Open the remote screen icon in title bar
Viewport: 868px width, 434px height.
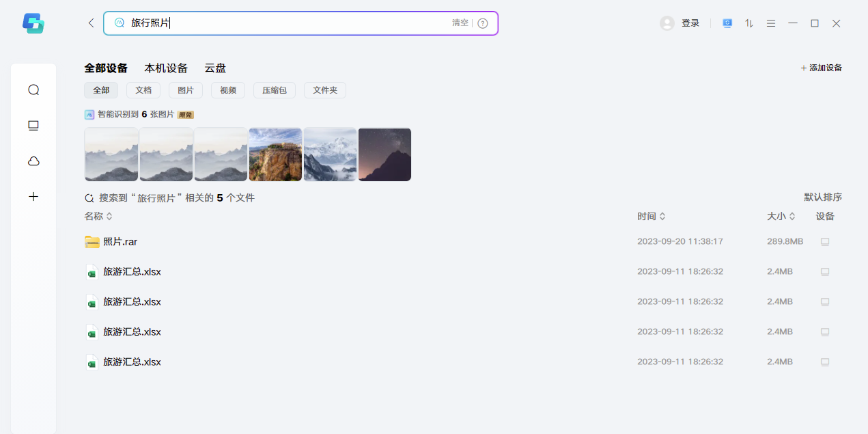727,23
